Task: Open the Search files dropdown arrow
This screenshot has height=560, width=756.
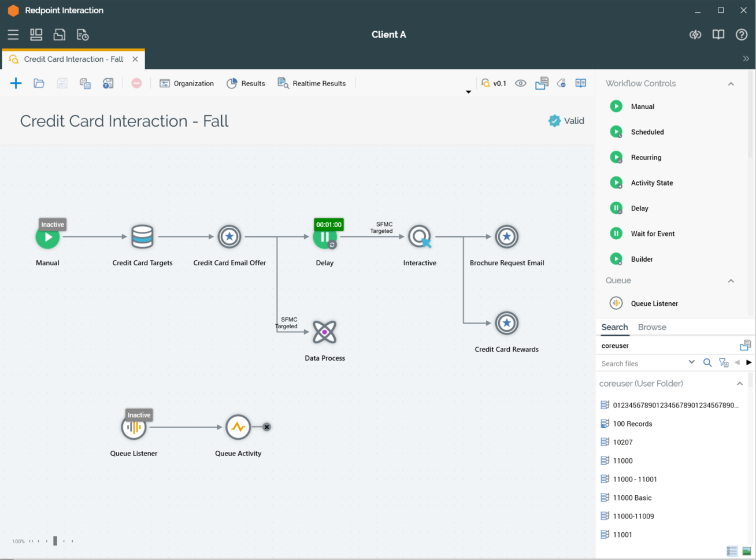Action: (691, 362)
